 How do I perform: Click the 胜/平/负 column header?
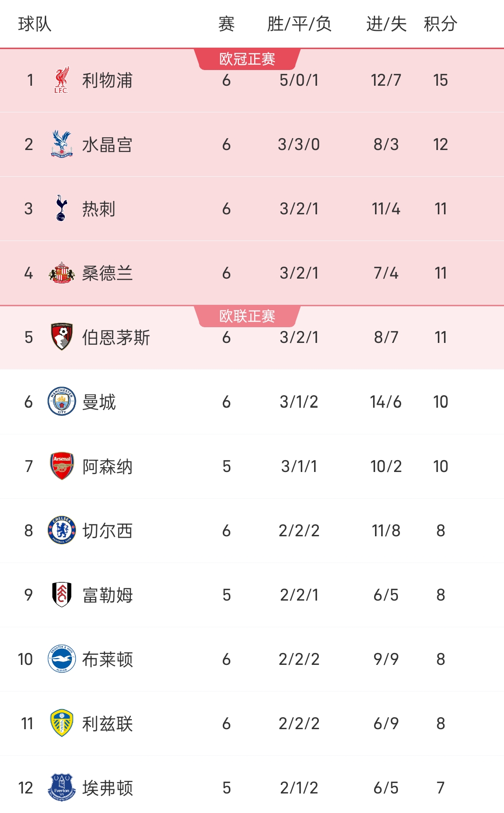coord(299,24)
